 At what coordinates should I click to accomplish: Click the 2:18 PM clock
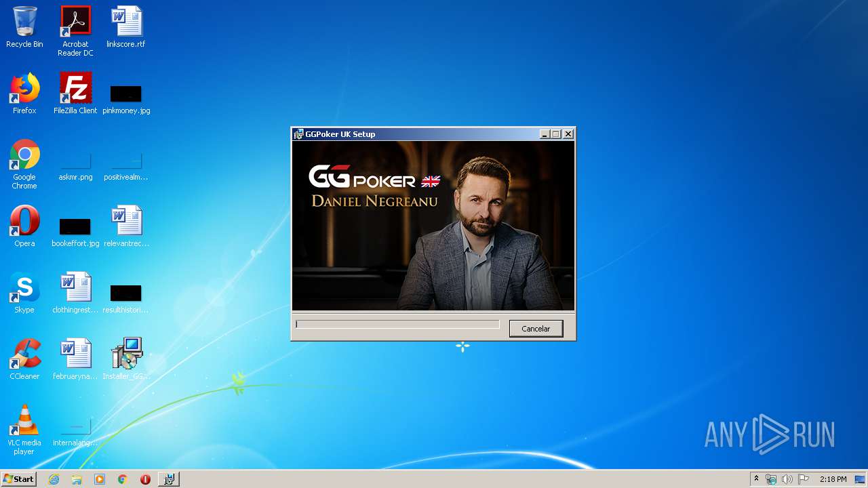pyautogui.click(x=833, y=479)
